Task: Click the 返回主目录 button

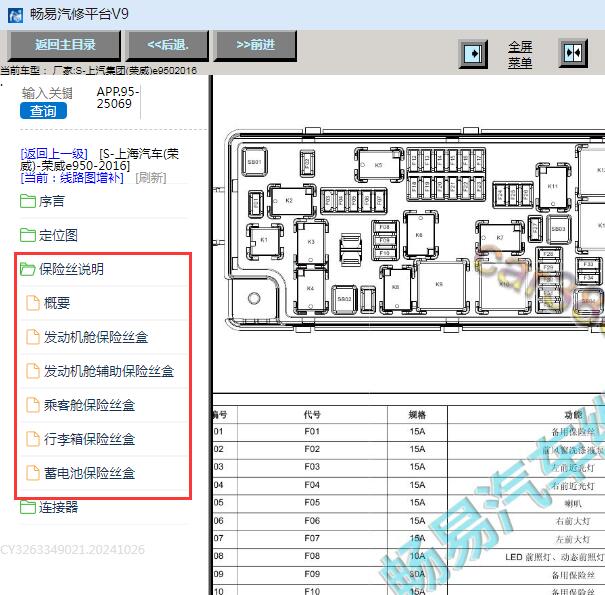Action: 64,46
